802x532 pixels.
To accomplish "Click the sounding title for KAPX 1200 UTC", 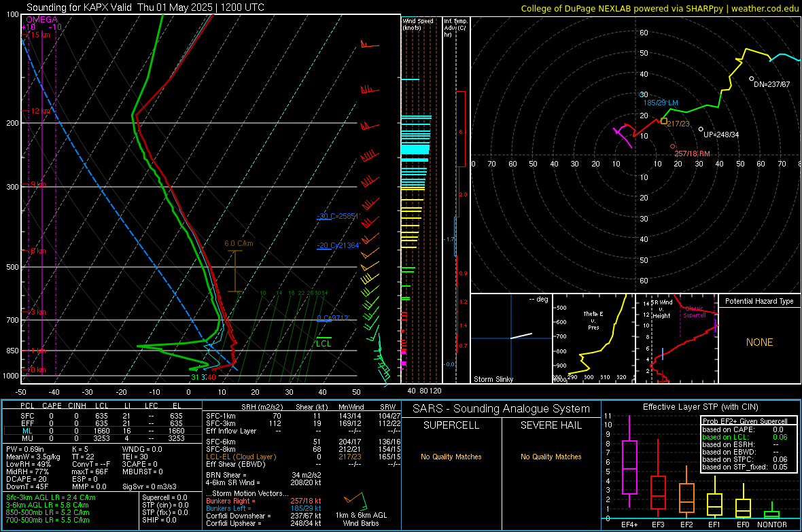I will 145,7.
